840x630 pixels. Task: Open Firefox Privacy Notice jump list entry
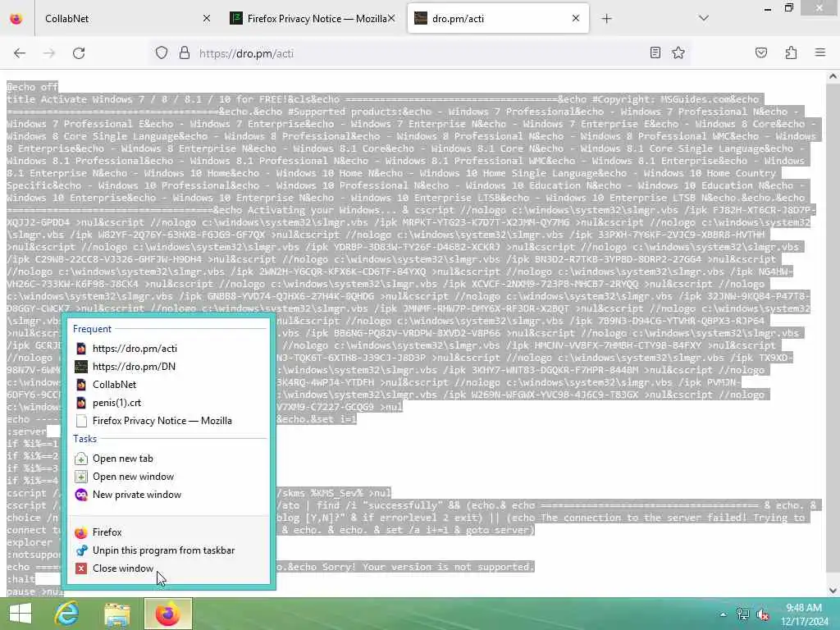click(167, 421)
